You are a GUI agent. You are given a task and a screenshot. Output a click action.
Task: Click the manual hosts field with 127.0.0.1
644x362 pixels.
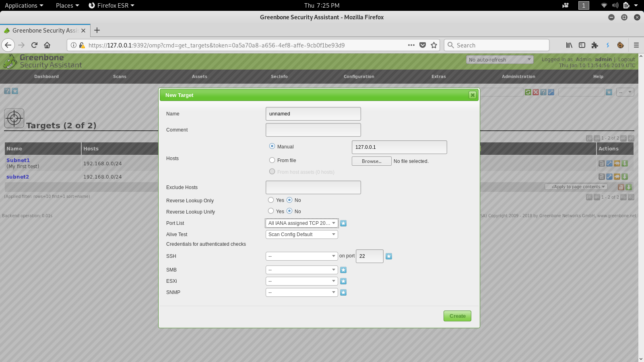(399, 147)
